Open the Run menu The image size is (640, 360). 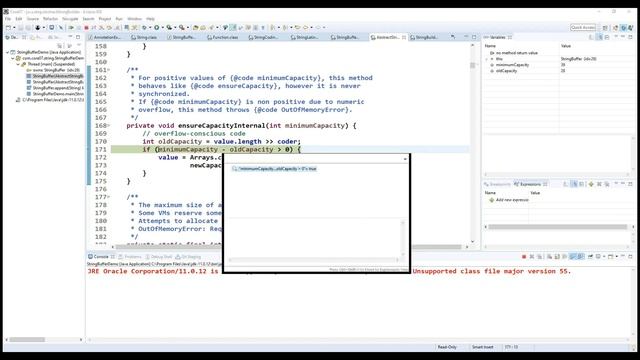pyautogui.click(x=119, y=19)
